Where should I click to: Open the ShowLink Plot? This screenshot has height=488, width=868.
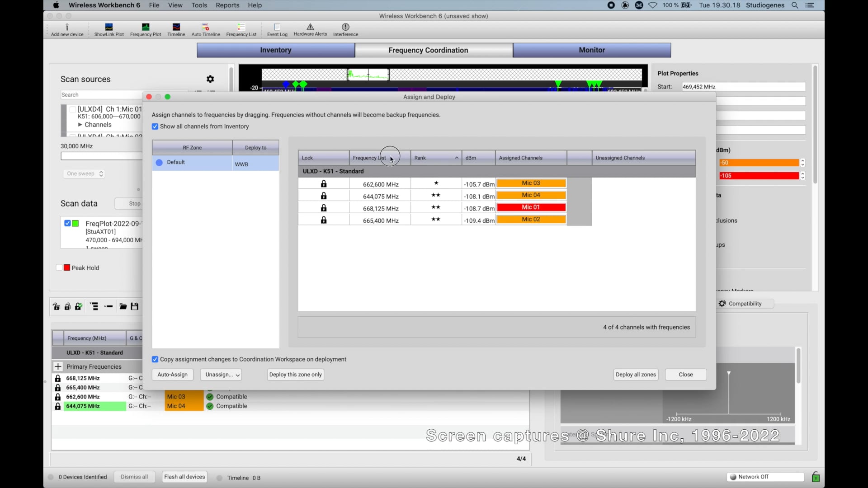[108, 29]
